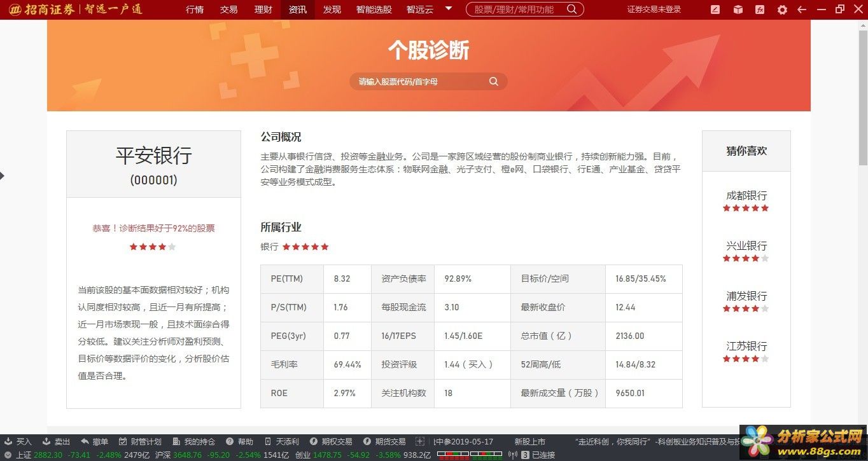The image size is (868, 461).
Task: Click the 卖出 sell shortcut in bottom bar
Action: point(56,441)
